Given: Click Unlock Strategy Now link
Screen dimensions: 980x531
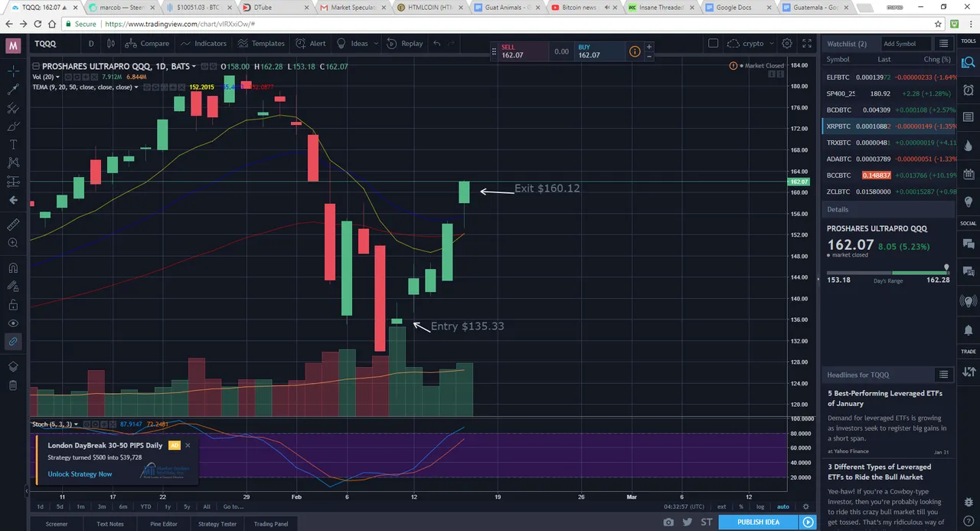Looking at the screenshot, I should (x=80, y=474).
